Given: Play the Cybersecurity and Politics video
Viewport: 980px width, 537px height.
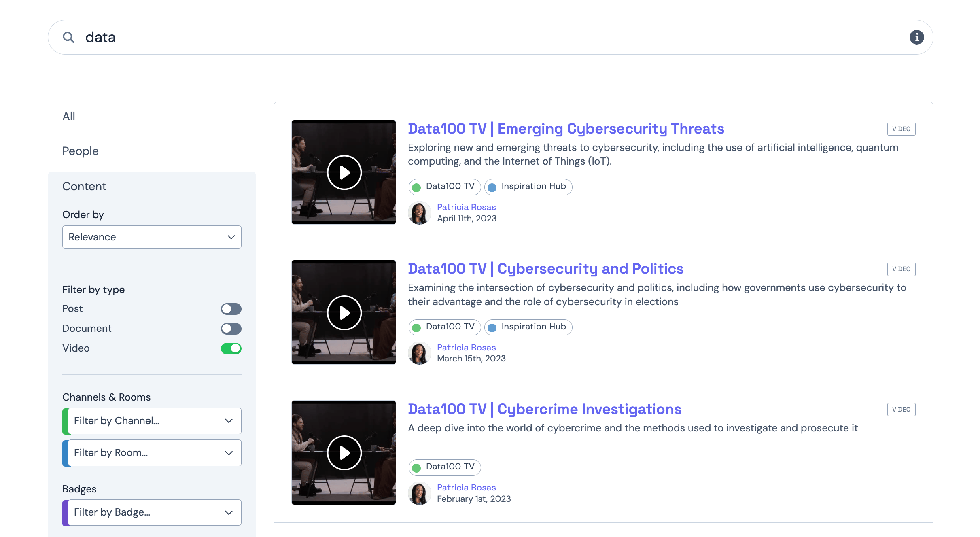Looking at the screenshot, I should click(344, 313).
